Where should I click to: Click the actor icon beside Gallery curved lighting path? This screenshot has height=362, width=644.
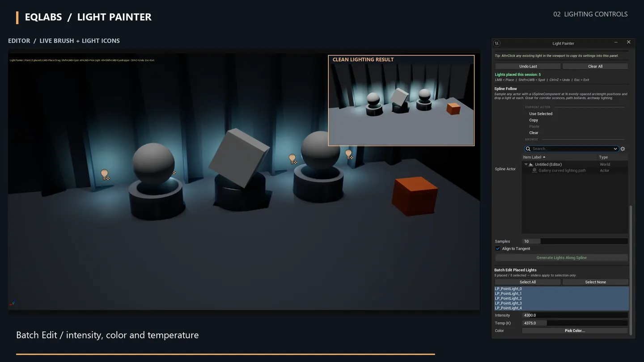coord(534,170)
